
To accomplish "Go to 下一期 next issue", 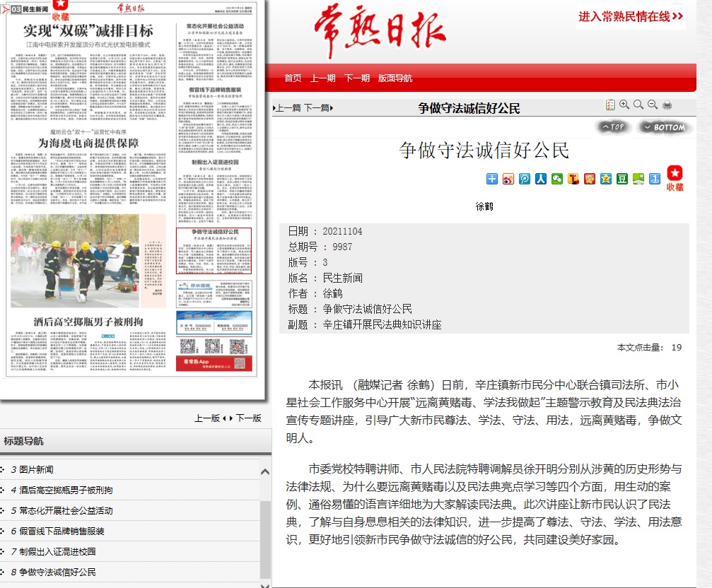I will tap(357, 78).
